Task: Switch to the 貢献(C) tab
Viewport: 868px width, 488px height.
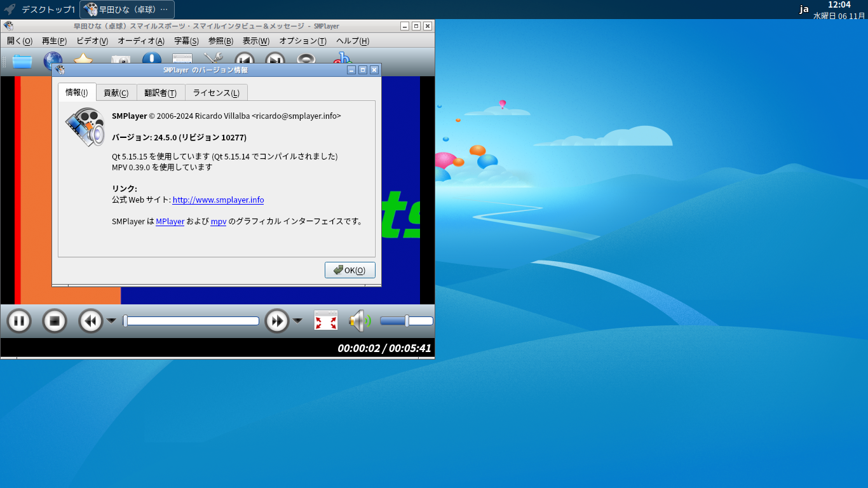Action: point(116,93)
